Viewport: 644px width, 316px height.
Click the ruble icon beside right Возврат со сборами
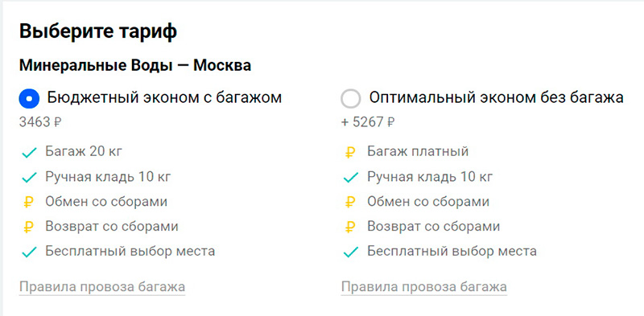350,228
